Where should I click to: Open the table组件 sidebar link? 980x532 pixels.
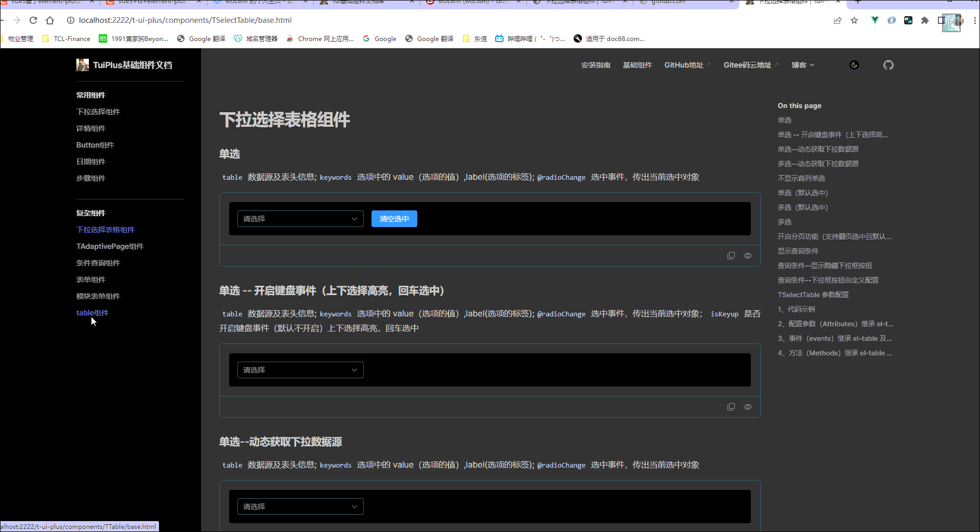[x=92, y=312]
